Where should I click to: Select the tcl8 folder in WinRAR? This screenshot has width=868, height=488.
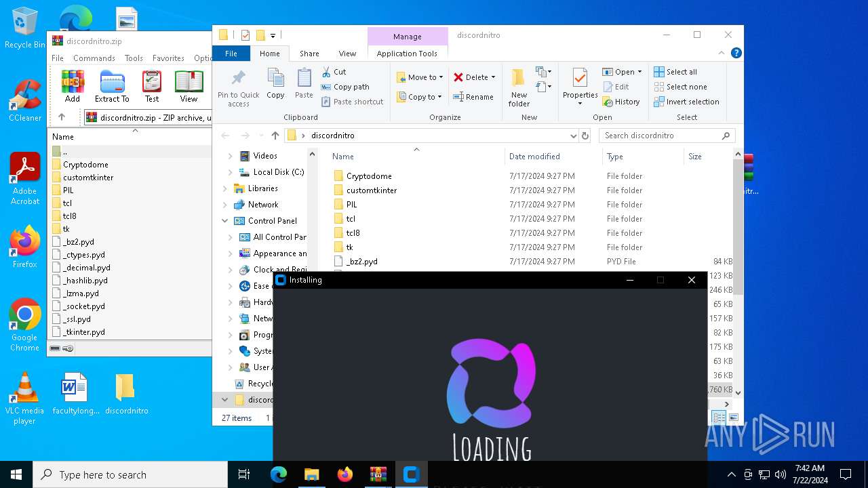coord(69,216)
